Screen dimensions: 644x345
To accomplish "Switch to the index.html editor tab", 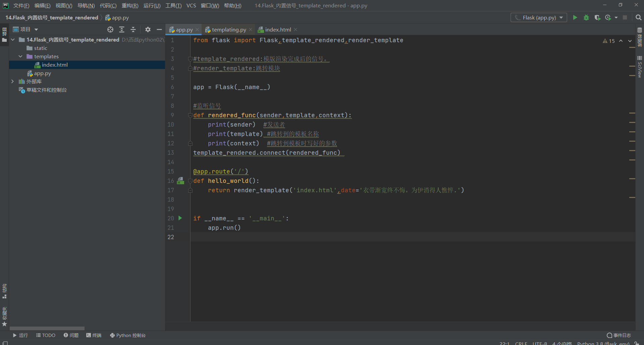I will [x=278, y=29].
